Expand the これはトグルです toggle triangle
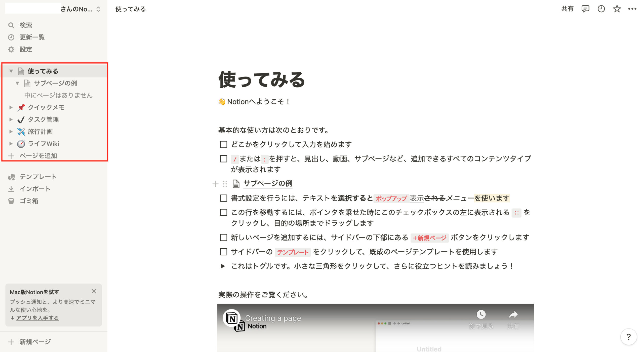 point(223,266)
